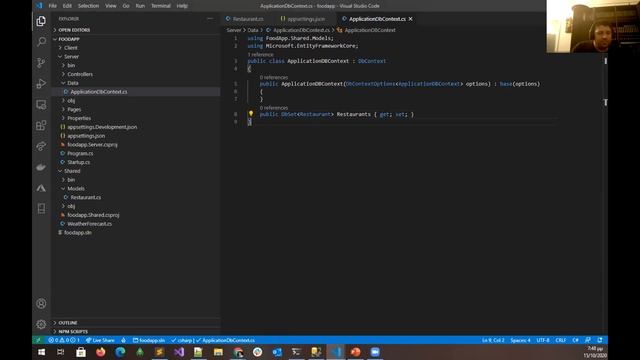The height and width of the screenshot is (360, 640).
Task: Open the Explorer more actions ellipsis
Action: point(210,19)
